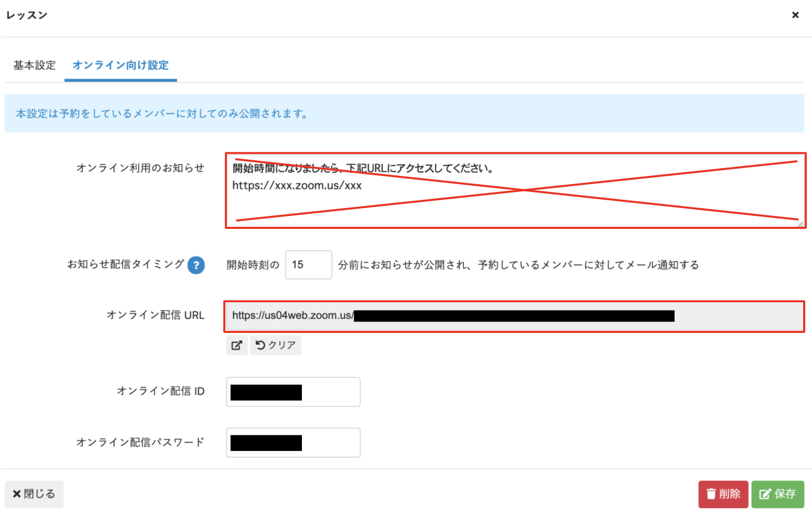Click the オンライン配信 URL label
Viewport: 812px width, 515px height.
[155, 315]
